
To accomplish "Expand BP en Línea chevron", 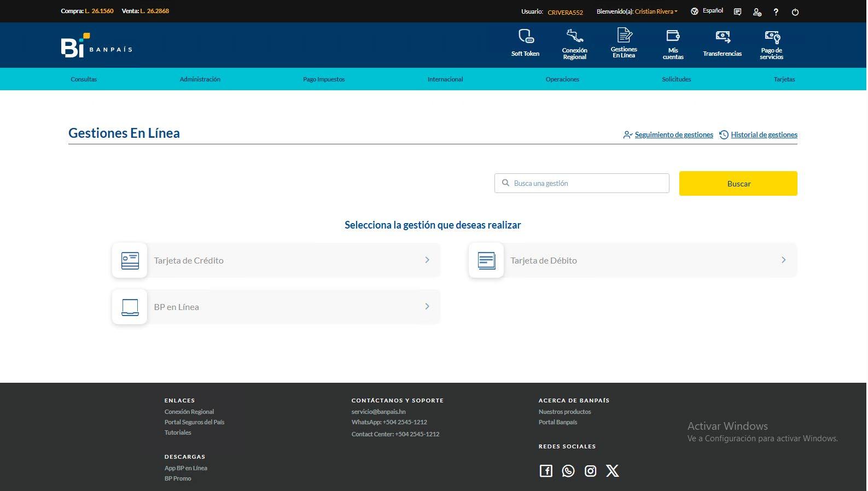I will click(x=427, y=307).
